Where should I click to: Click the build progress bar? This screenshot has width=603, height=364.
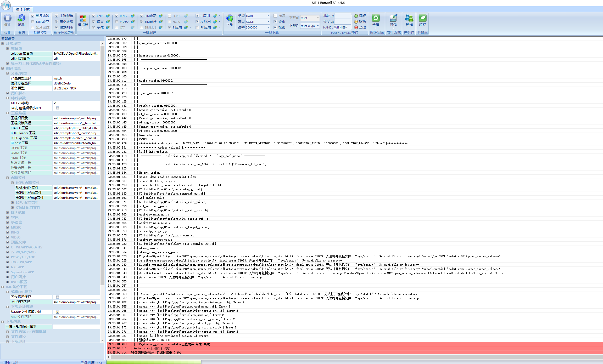[154, 362]
